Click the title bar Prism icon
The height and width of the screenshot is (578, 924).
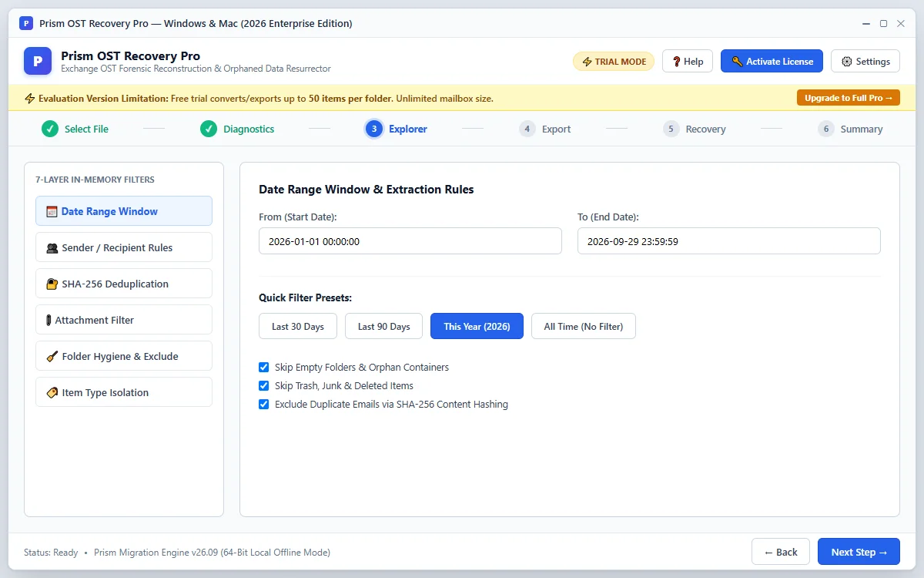[26, 23]
